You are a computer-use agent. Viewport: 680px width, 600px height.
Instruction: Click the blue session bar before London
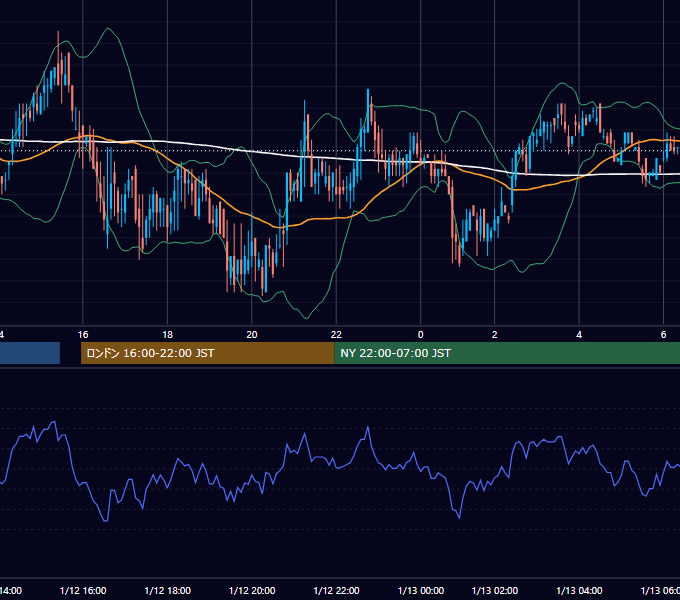[x=30, y=353]
